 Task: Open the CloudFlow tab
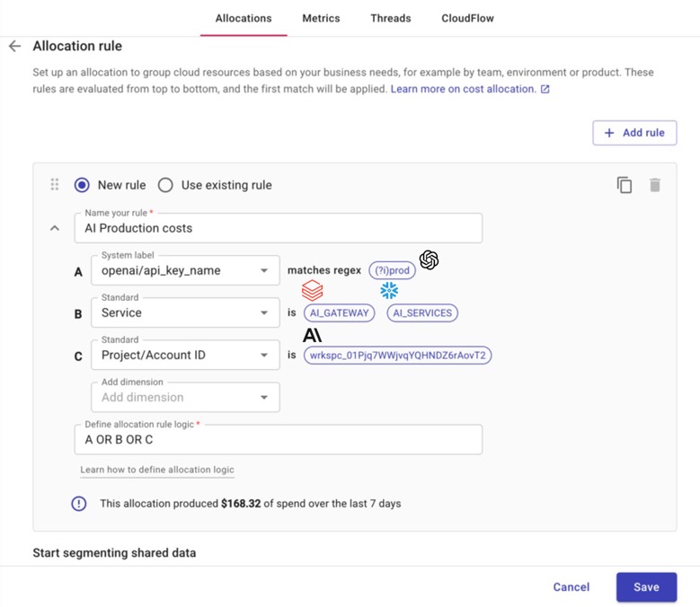click(467, 18)
